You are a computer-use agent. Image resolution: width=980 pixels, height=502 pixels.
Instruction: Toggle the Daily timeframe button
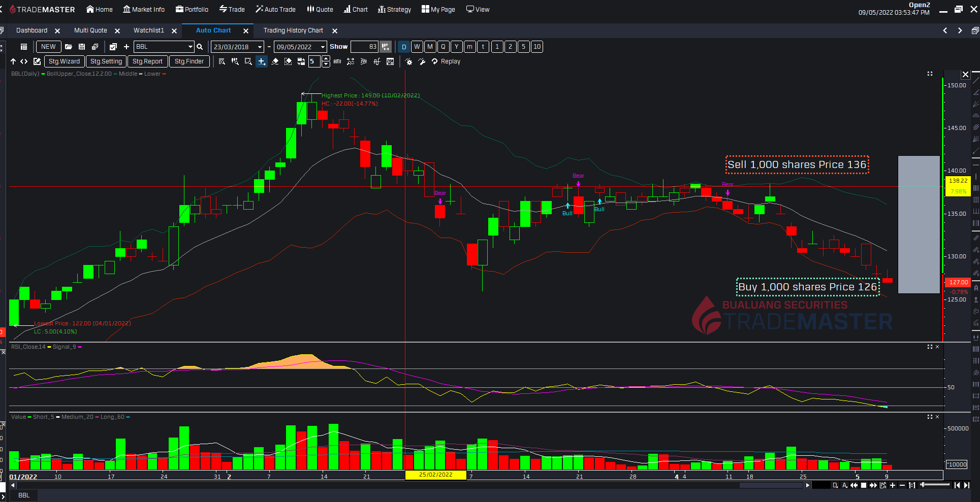[x=404, y=47]
